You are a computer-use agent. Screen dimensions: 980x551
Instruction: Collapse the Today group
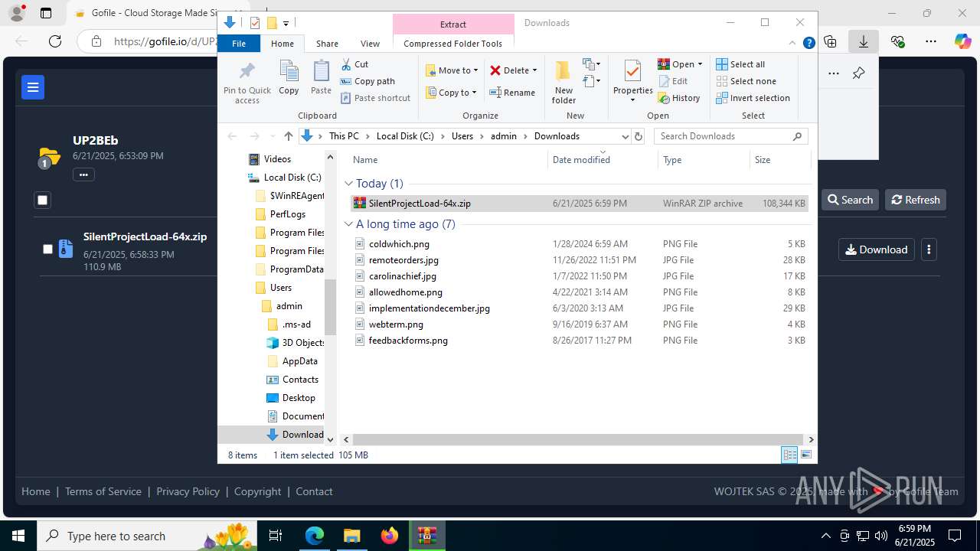(349, 184)
